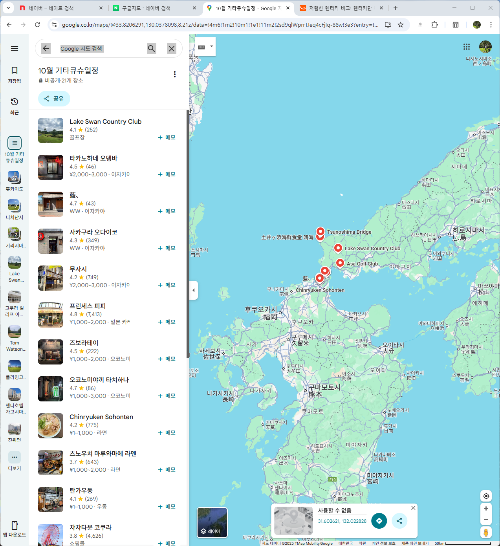Click the Share button under list title
The width and height of the screenshot is (500, 546).
54,99
